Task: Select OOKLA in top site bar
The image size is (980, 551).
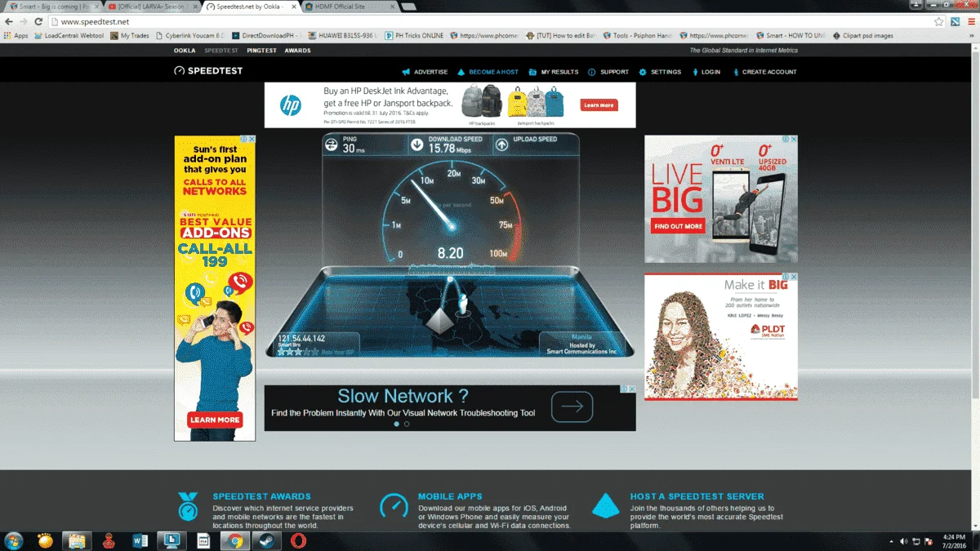Action: pyautogui.click(x=185, y=51)
